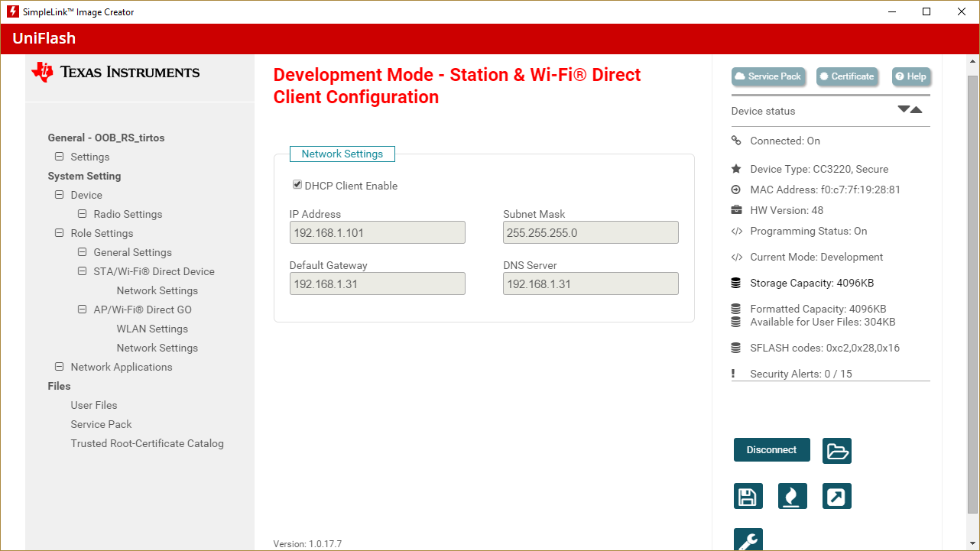Open WLAN Settings page
Viewport: 980px width, 551px height.
tap(152, 329)
